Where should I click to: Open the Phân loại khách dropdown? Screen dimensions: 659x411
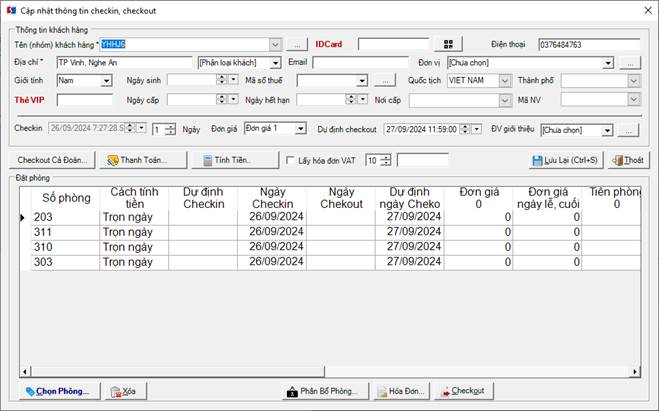point(275,63)
